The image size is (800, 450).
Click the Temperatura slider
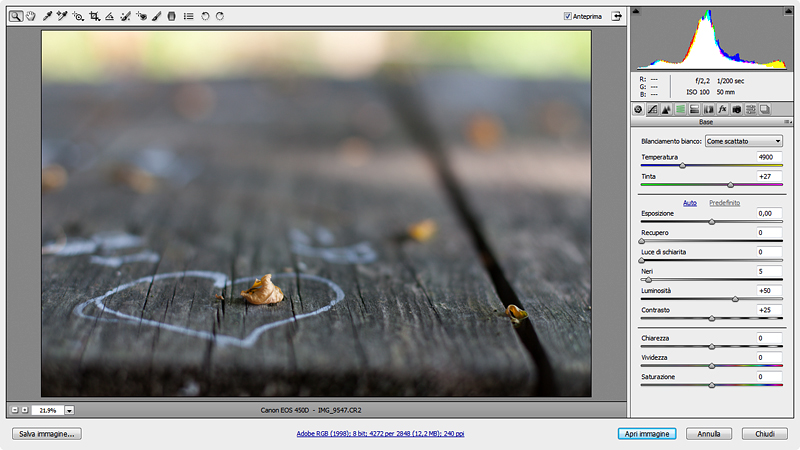coord(711,166)
